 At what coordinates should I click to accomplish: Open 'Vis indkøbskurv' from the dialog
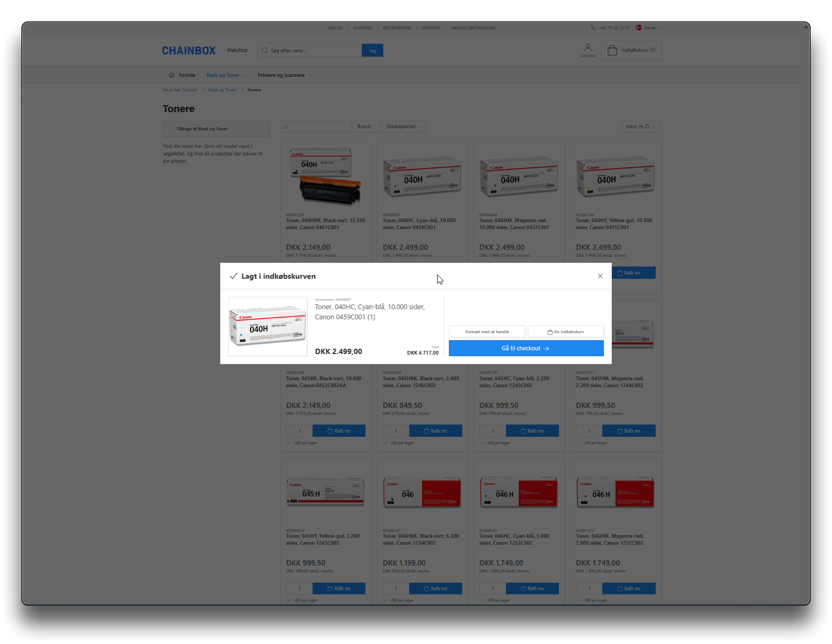(566, 332)
